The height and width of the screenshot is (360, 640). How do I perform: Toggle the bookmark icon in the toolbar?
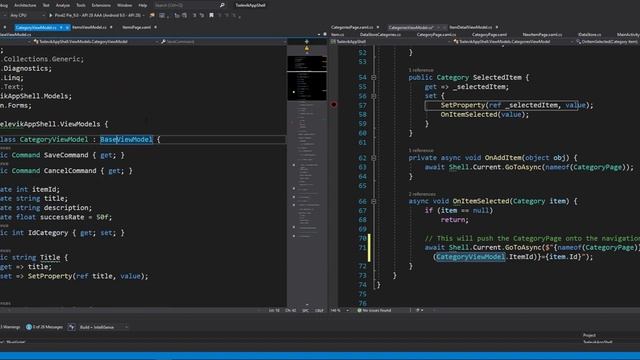[x=211, y=15]
